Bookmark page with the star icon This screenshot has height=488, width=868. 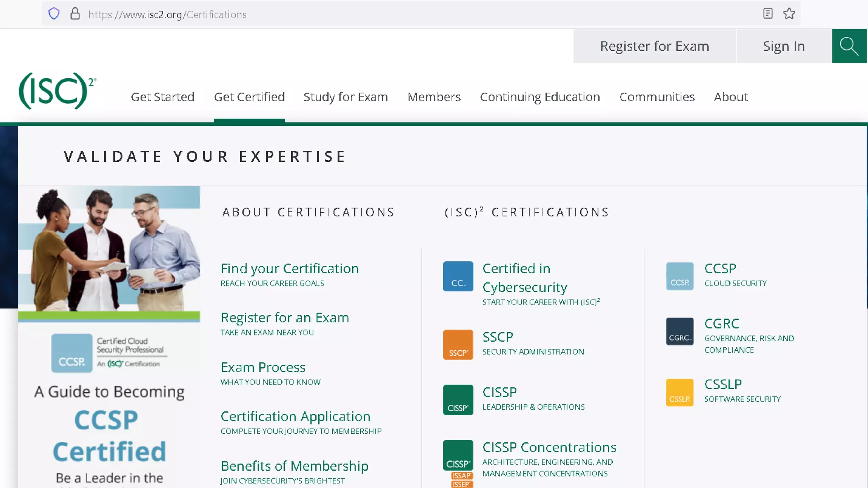coord(789,14)
